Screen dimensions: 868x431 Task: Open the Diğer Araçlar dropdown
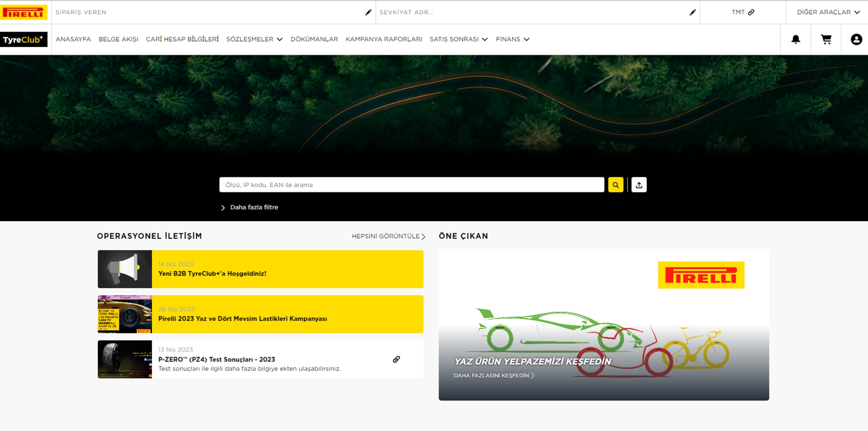(x=828, y=12)
